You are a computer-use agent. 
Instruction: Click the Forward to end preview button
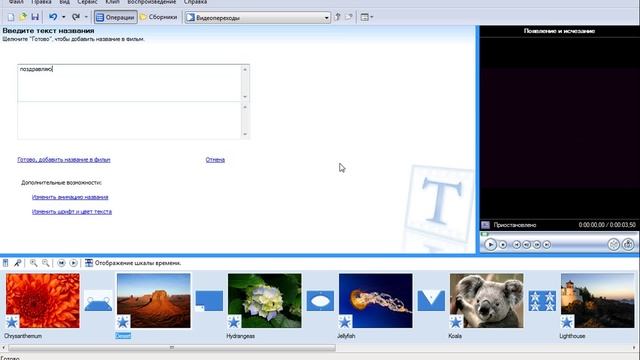547,244
